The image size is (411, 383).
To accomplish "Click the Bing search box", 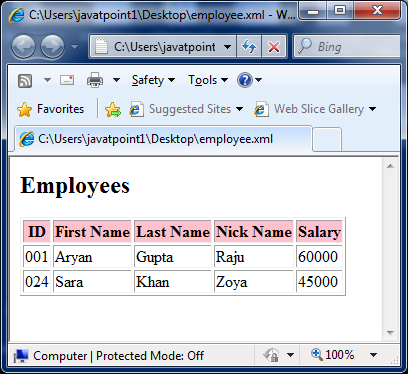I will pyautogui.click(x=347, y=47).
